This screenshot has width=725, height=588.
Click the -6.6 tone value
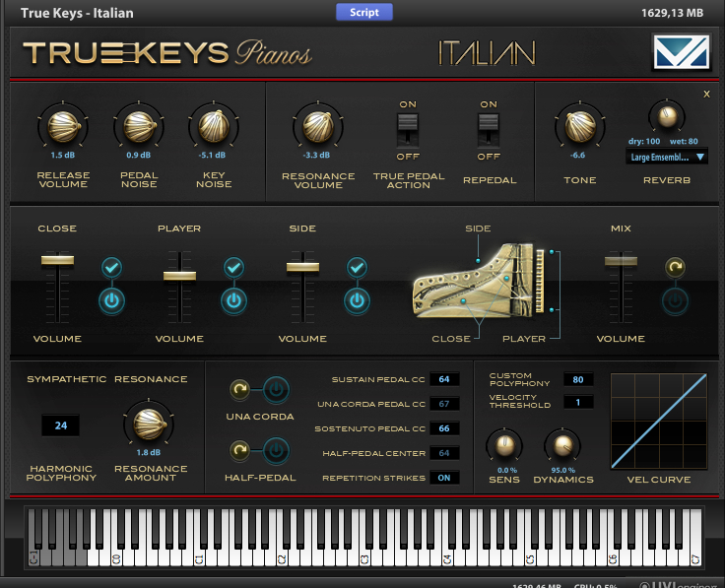point(577,155)
